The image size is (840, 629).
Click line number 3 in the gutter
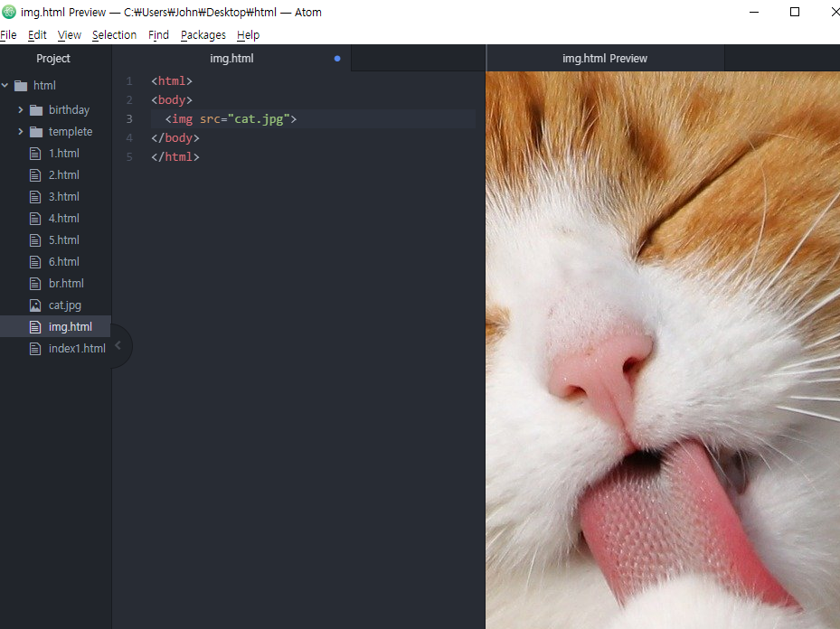pyautogui.click(x=129, y=118)
